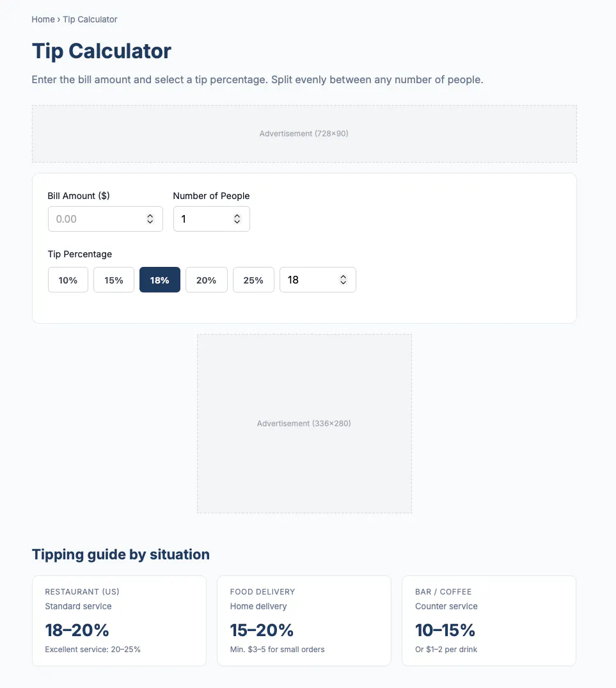Focus the Bill Amount input field

[x=105, y=219]
